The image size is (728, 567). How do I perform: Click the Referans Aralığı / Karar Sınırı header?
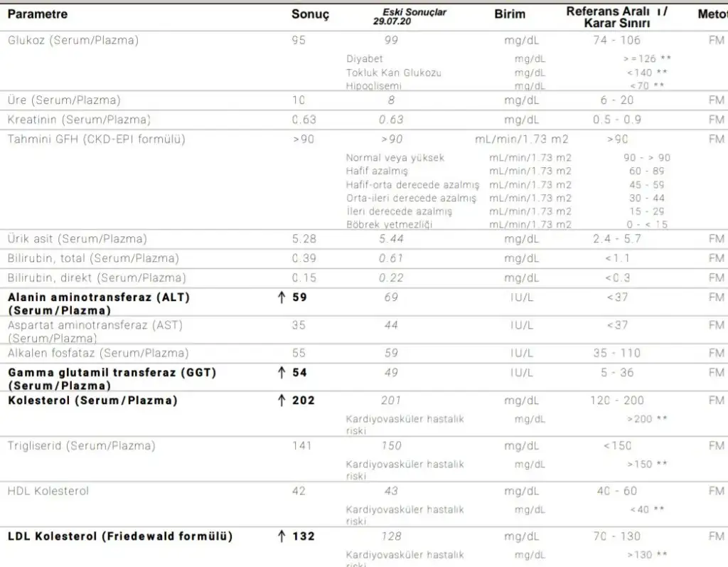pos(617,17)
